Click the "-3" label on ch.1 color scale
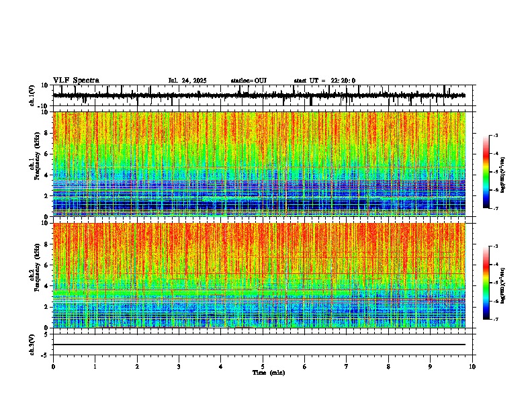The height and width of the screenshot is (411, 532). tap(496, 135)
